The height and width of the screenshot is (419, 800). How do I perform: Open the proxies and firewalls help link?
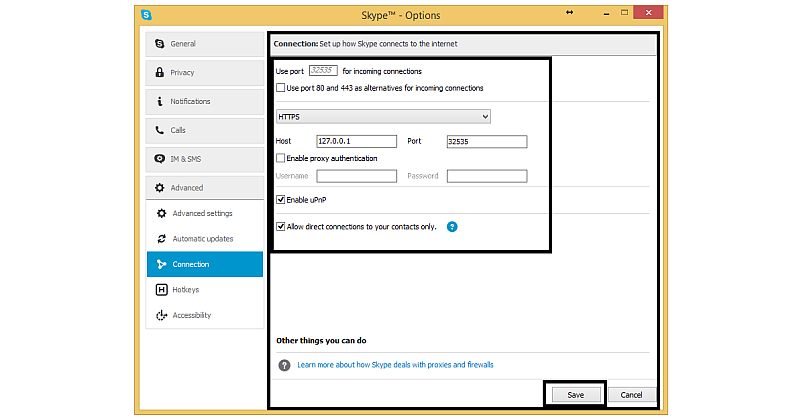click(395, 365)
